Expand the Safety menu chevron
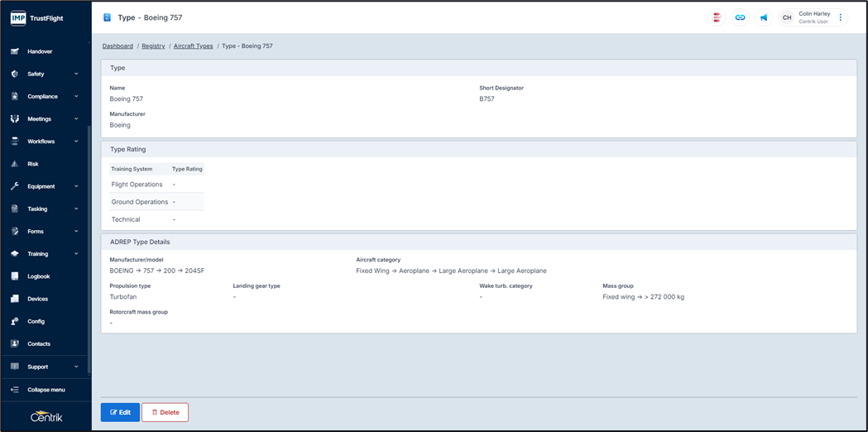 pyautogui.click(x=76, y=74)
